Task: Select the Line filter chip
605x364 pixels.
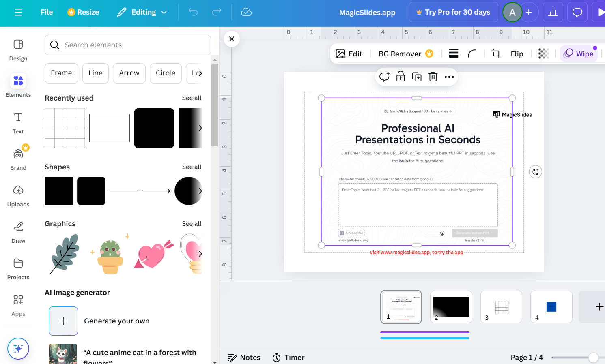Action: [95, 73]
